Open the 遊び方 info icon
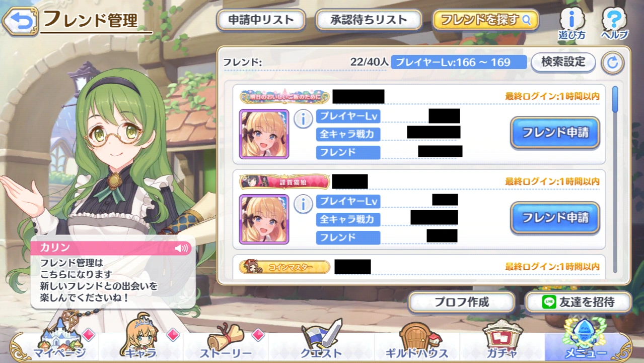Image resolution: width=644 pixels, height=363 pixels. point(572,24)
